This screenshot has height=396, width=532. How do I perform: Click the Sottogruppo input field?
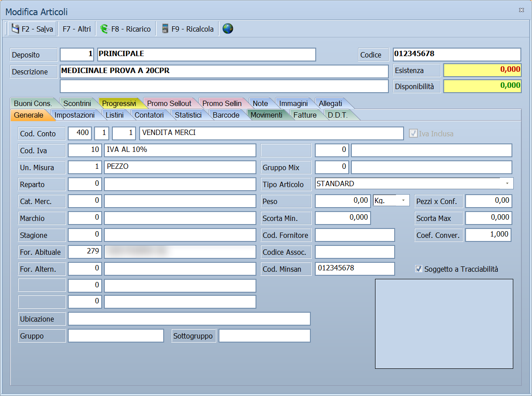264,336
